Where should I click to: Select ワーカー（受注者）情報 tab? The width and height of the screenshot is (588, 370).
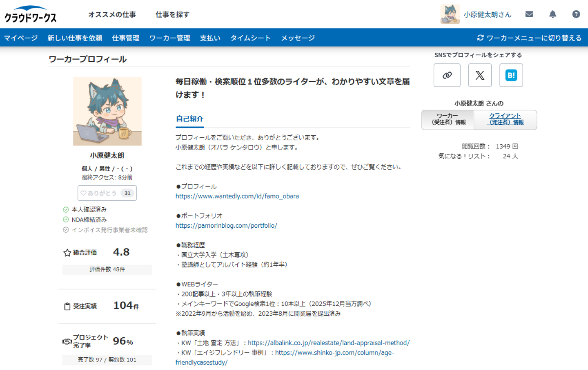pos(448,119)
